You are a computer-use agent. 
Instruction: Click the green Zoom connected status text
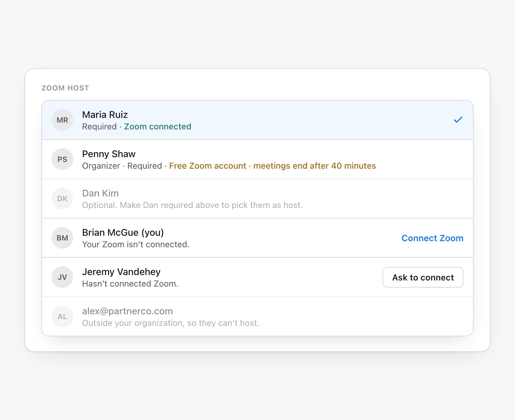pos(158,127)
